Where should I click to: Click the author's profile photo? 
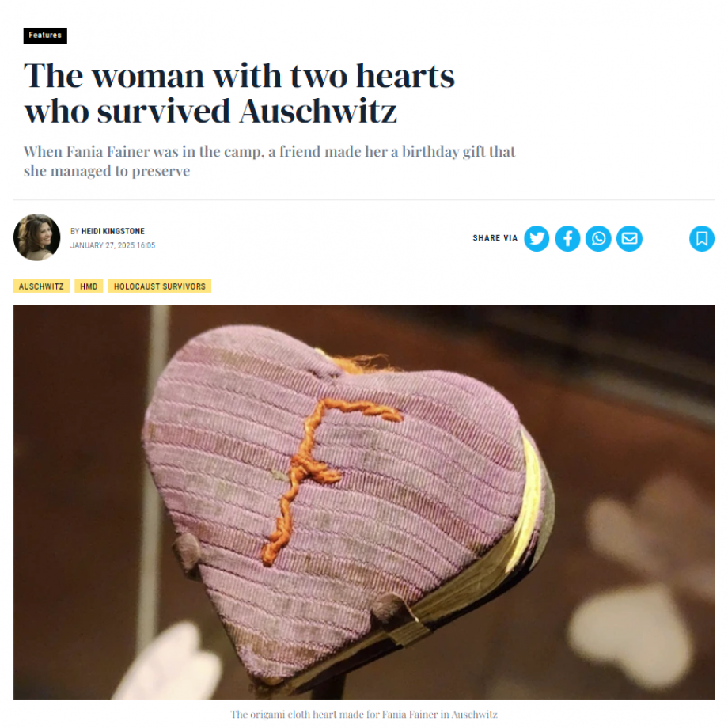36,237
